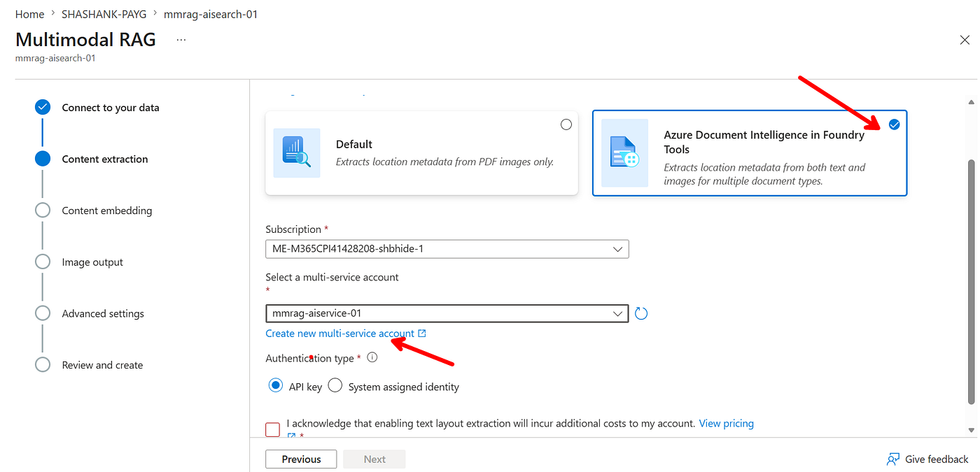Click the Review and create step circle
Image resolution: width=980 pixels, height=472 pixels.
tap(43, 365)
